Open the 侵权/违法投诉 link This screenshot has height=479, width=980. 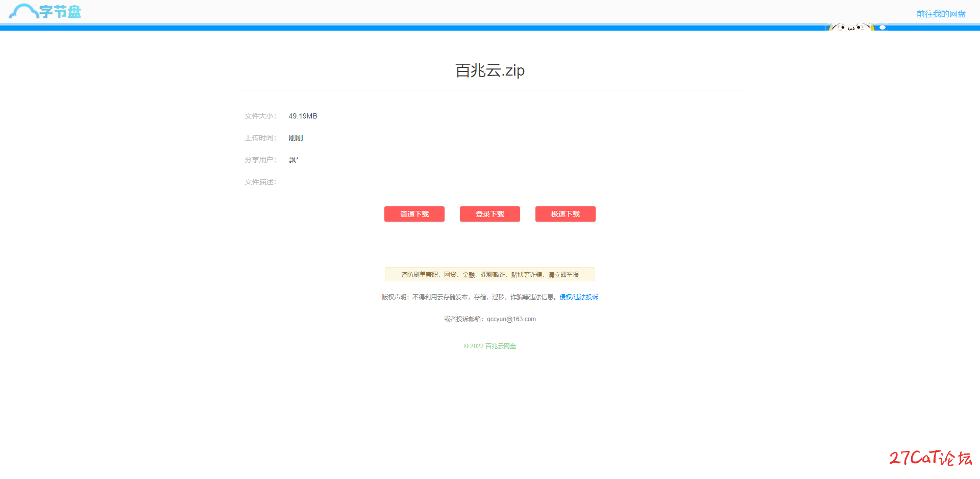click(x=579, y=297)
